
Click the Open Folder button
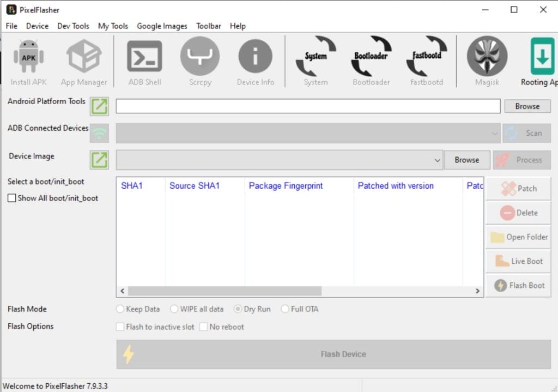[518, 237]
